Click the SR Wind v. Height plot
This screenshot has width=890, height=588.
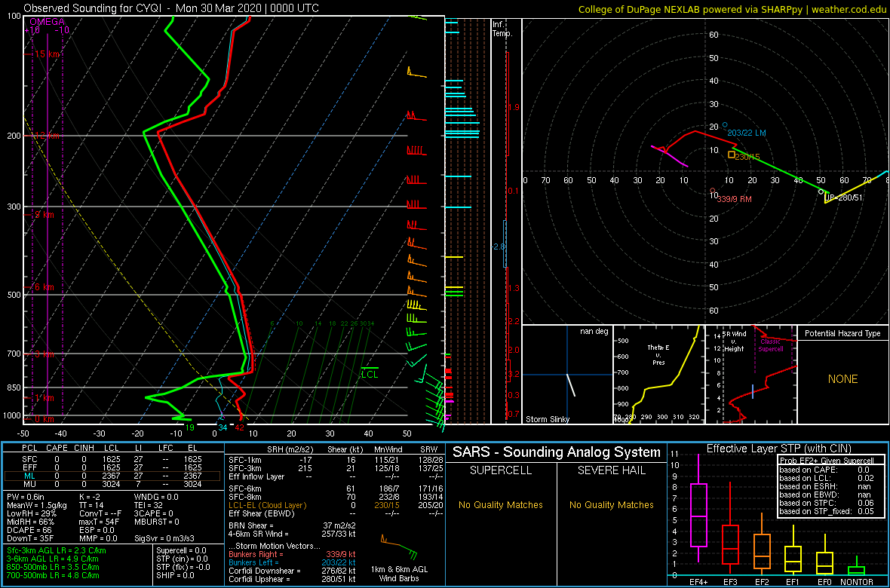[x=750, y=375]
